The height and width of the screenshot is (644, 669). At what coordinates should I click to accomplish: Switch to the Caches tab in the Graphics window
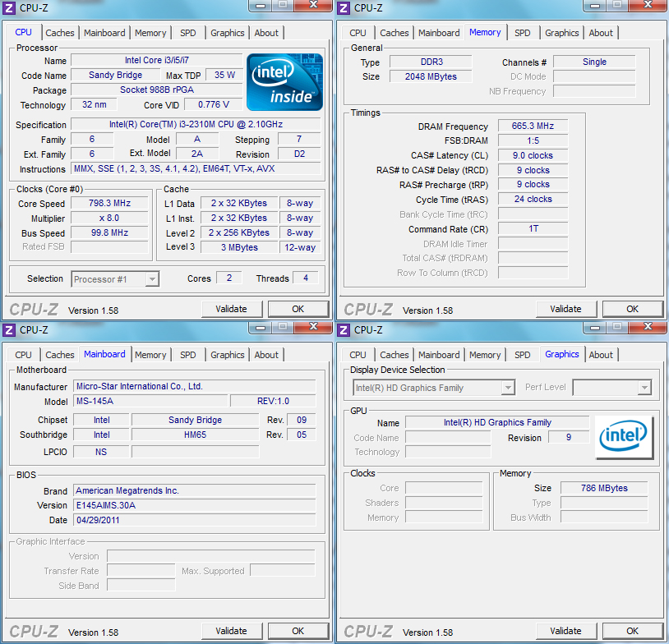coord(394,355)
